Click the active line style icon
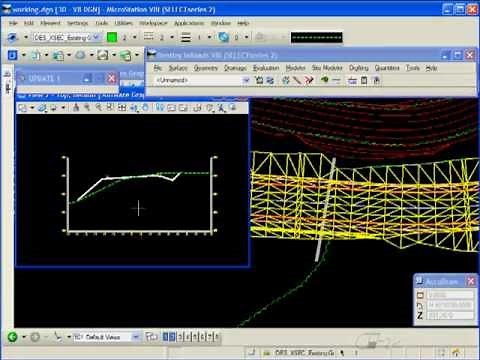This screenshot has width=480, height=360. coord(149,37)
